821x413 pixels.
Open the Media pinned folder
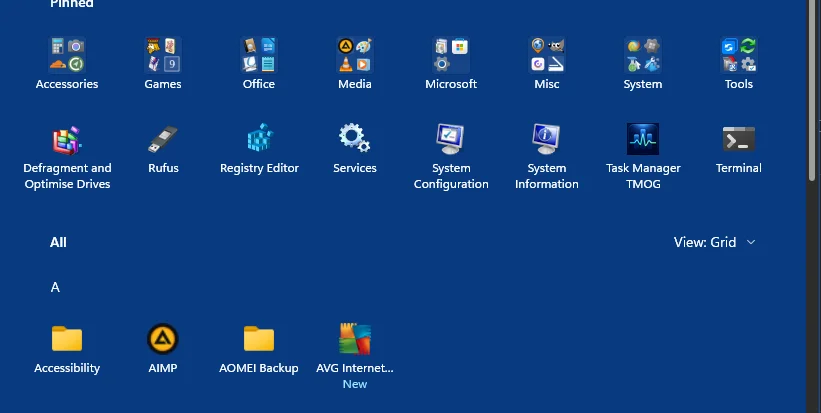(354, 64)
